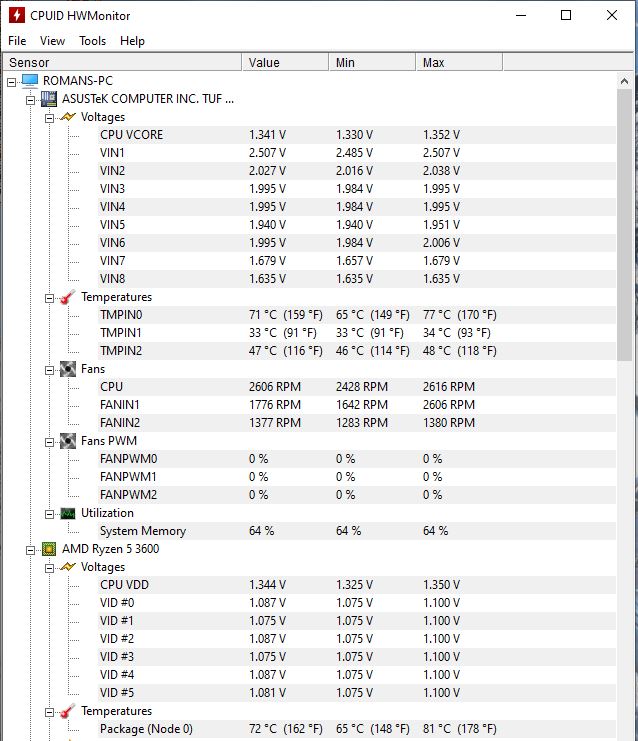Click the Ryzen Voltages lightning icon
638x741 pixels.
68,567
